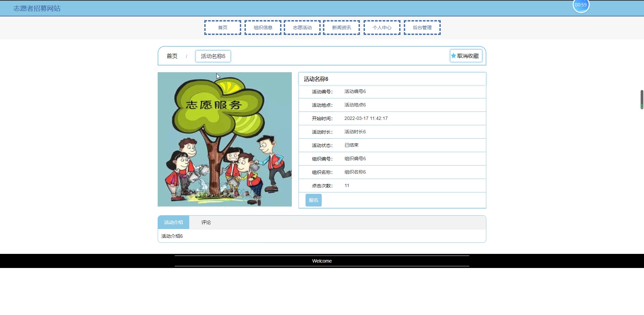Click the 活动编号6 value
This screenshot has height=315, width=644.
[x=355, y=91]
